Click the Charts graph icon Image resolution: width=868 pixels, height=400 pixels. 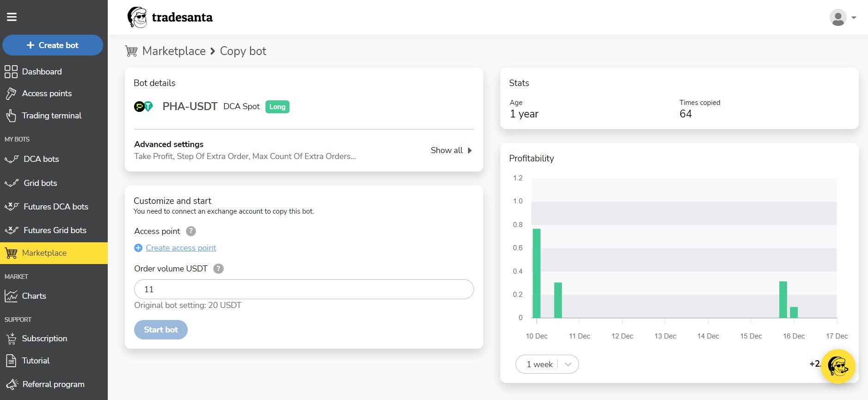[11, 296]
